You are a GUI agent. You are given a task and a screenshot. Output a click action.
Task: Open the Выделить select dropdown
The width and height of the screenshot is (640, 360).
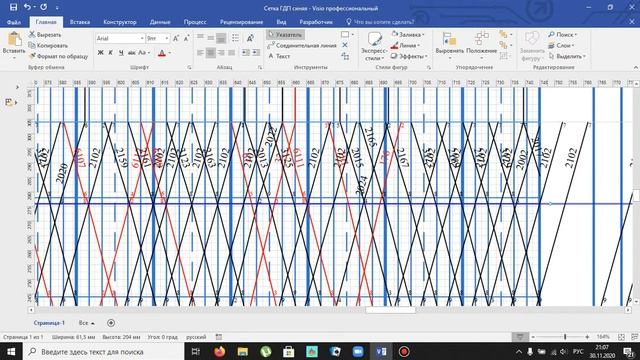pos(567,56)
